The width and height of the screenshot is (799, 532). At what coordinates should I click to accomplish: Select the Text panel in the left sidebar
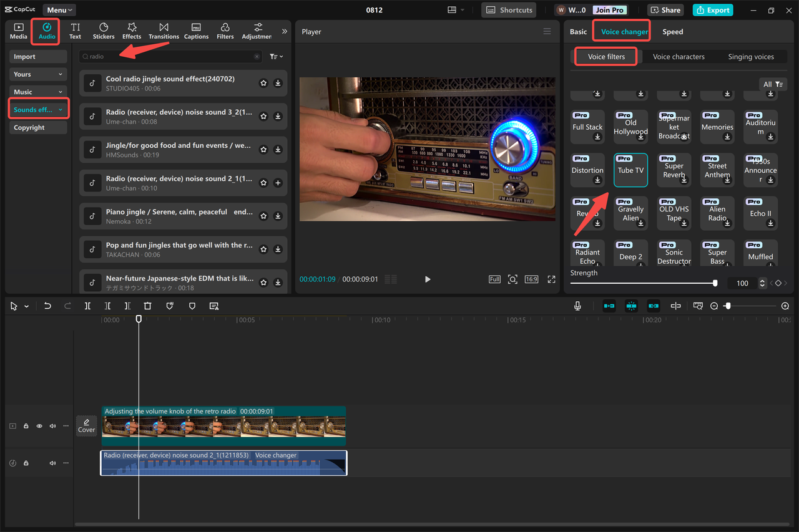point(75,31)
